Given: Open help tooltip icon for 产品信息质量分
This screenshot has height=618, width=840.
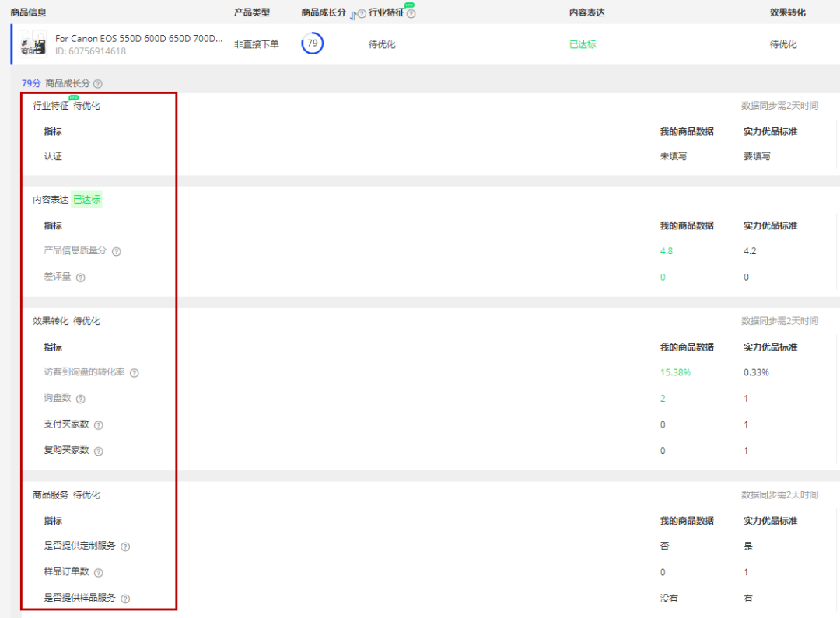Looking at the screenshot, I should click(x=117, y=252).
